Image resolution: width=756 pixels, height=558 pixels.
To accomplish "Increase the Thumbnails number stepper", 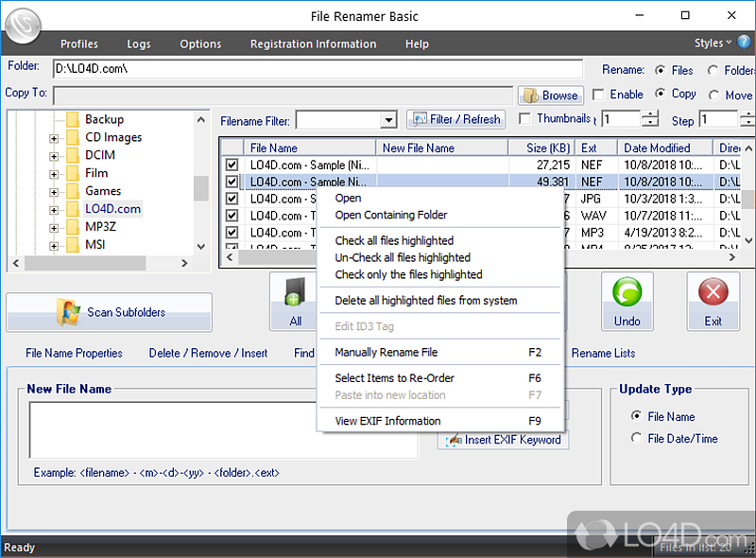I will pos(650,114).
